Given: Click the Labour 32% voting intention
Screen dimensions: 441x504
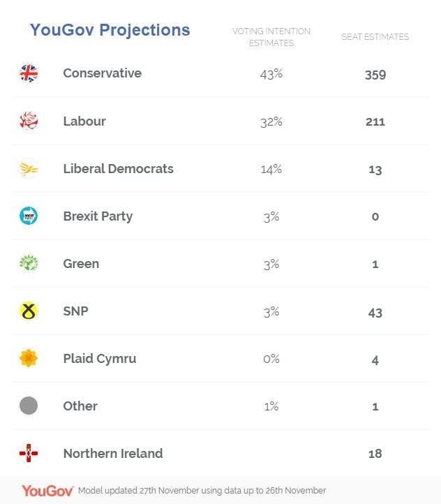Looking at the screenshot, I should (271, 121).
